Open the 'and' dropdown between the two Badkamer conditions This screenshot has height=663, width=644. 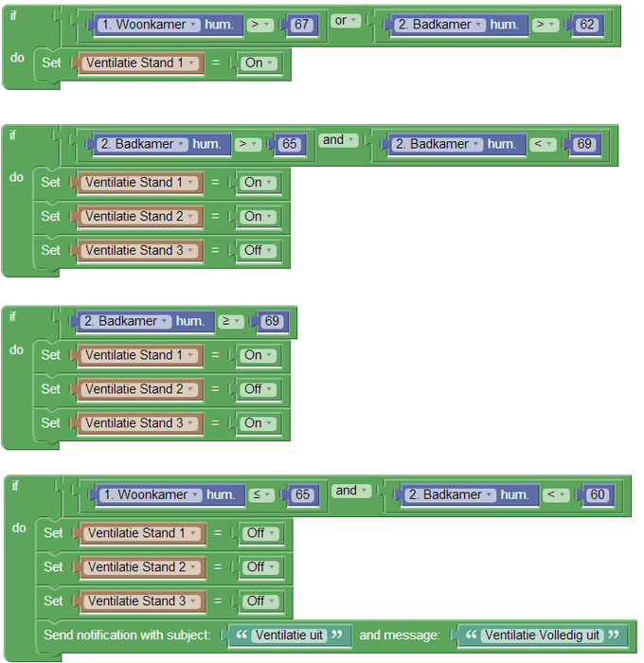[338, 140]
